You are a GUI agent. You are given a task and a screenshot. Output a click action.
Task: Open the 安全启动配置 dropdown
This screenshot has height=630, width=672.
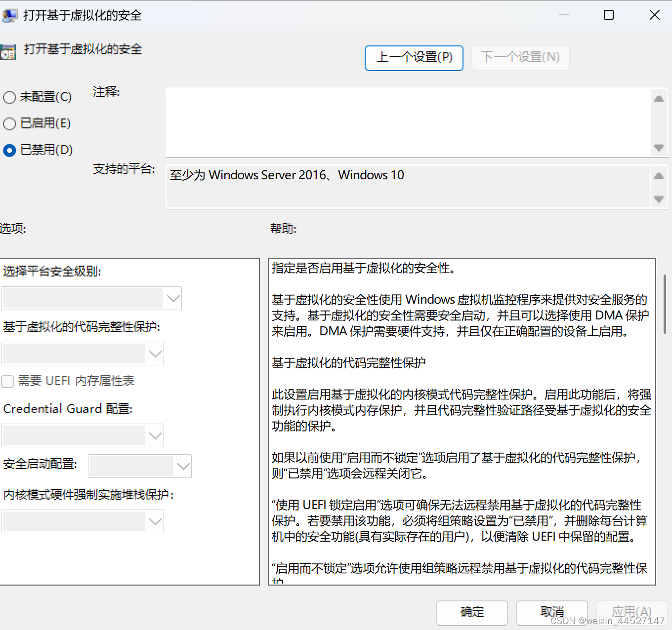pyautogui.click(x=182, y=466)
